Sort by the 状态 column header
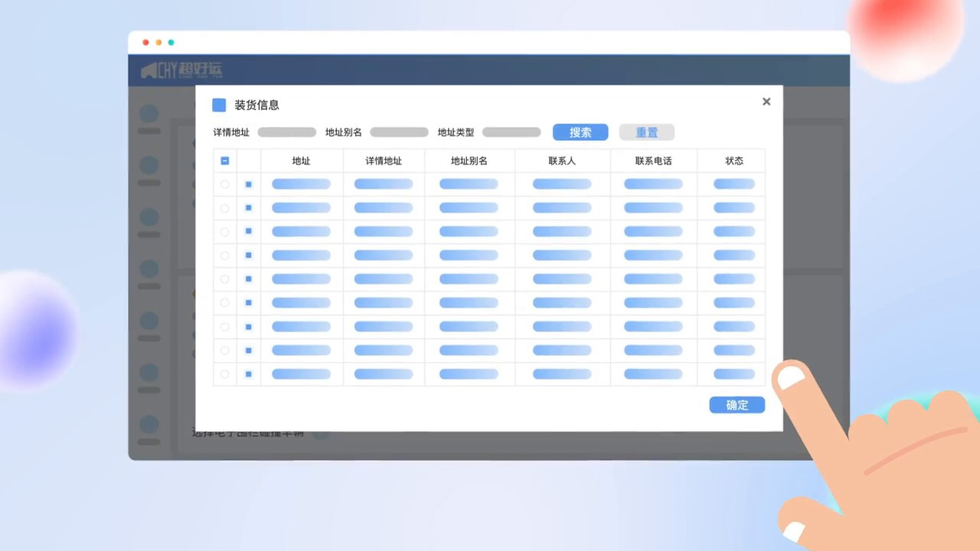Viewport: 980px width, 551px height. click(734, 161)
